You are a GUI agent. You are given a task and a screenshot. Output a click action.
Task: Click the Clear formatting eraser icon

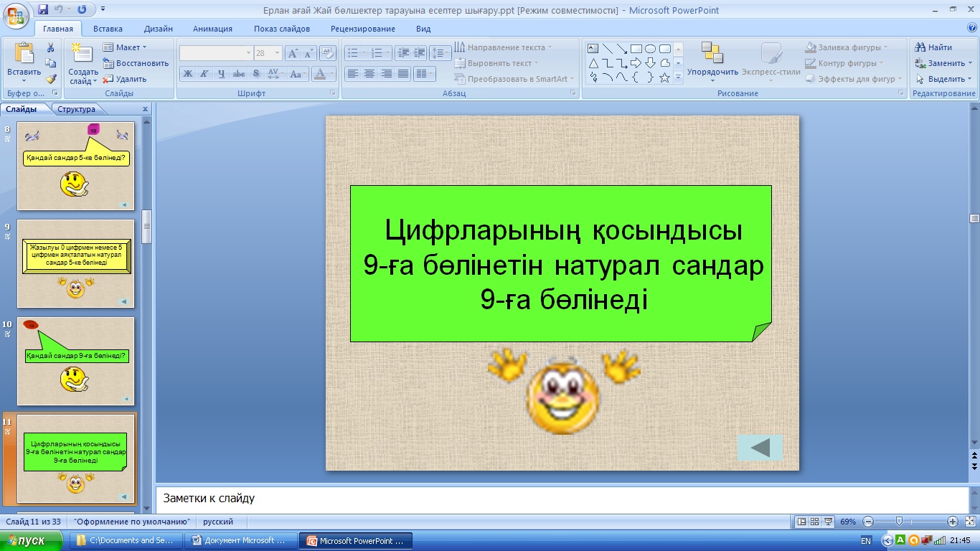tap(328, 53)
